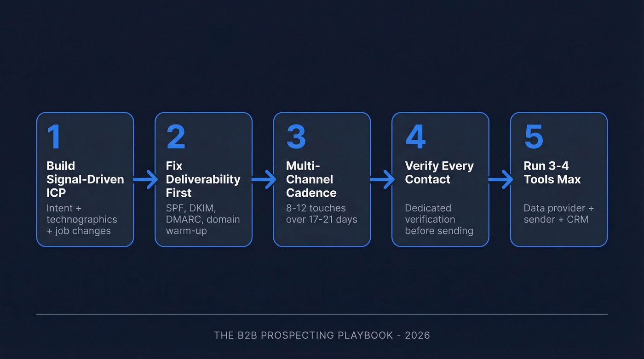Screen dimensions: 644x359
Task: Click the blue number 1 icon
Action: coord(54,137)
